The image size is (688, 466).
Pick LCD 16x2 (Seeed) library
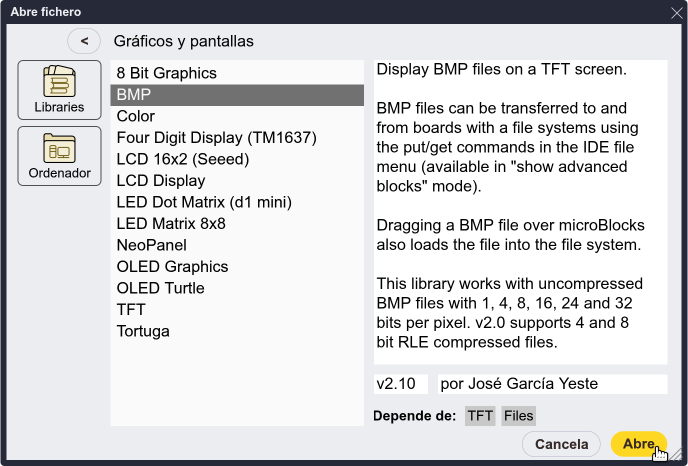click(x=237, y=159)
